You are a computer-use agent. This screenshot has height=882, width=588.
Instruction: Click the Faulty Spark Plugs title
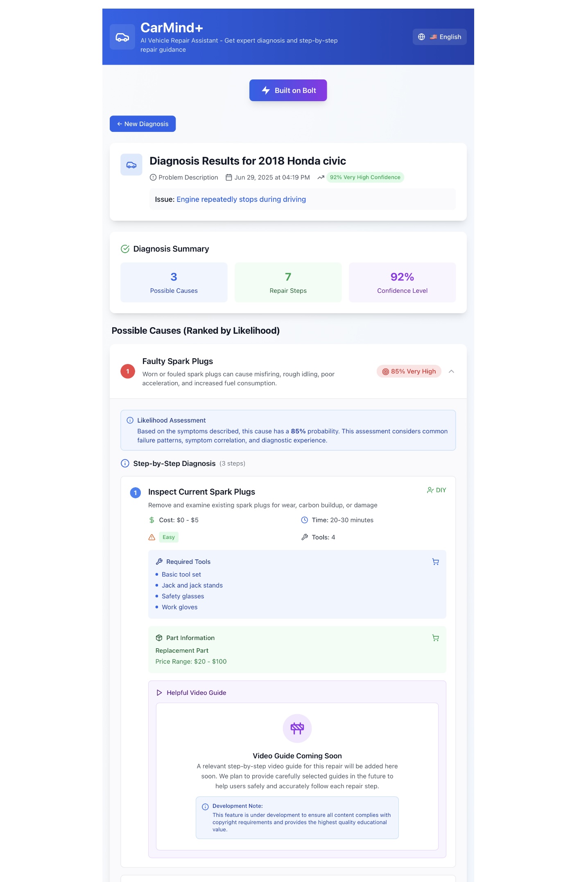pos(178,361)
